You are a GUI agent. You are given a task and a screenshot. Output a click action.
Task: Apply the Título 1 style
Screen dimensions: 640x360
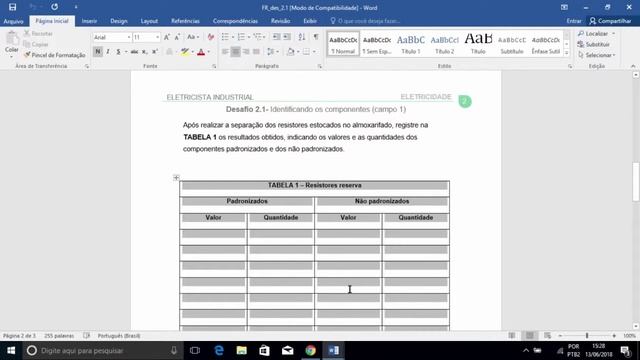coord(411,44)
